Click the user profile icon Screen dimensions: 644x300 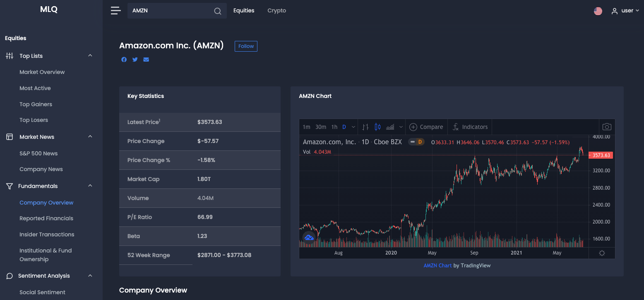coord(615,11)
